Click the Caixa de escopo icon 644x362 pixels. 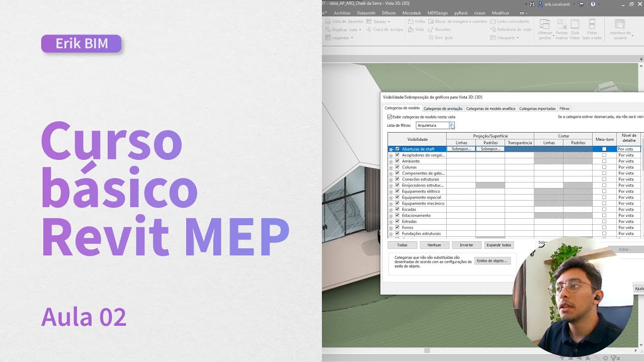click(x=369, y=30)
